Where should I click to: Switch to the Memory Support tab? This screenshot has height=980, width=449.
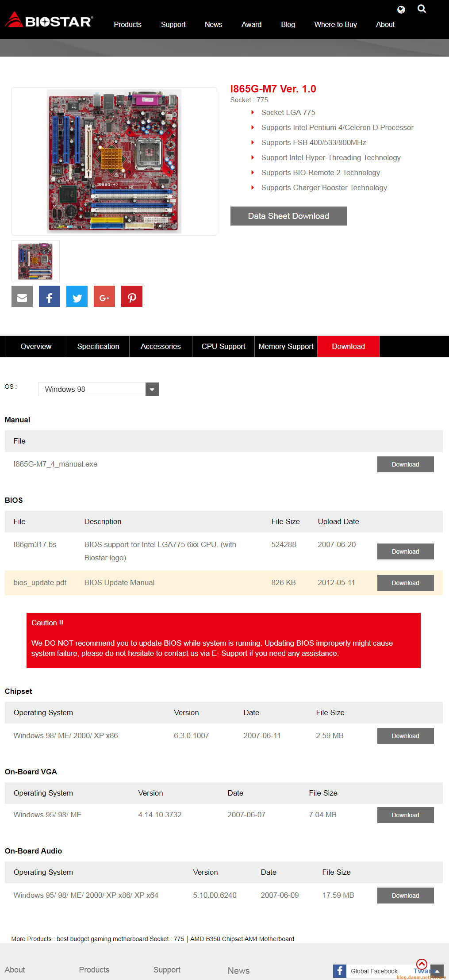pos(286,347)
